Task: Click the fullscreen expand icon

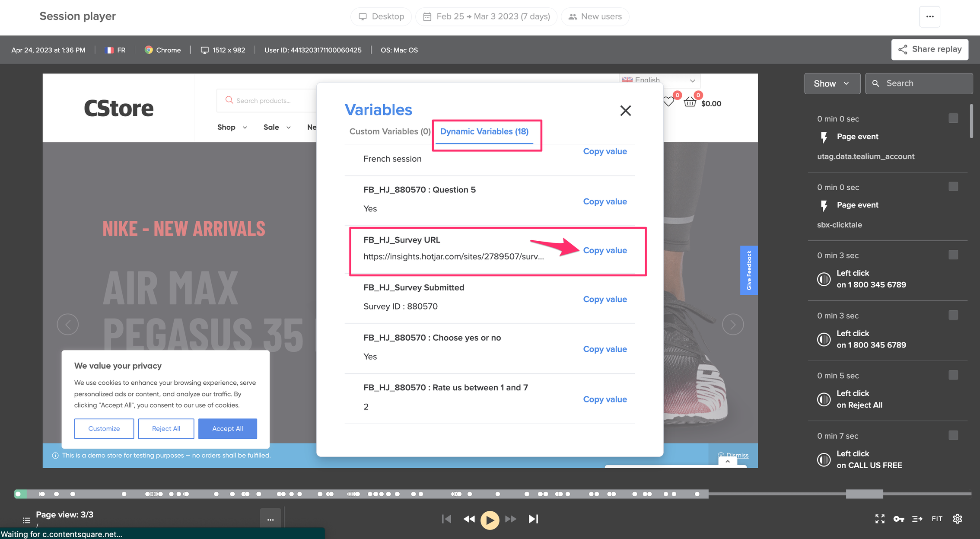Action: point(880,519)
